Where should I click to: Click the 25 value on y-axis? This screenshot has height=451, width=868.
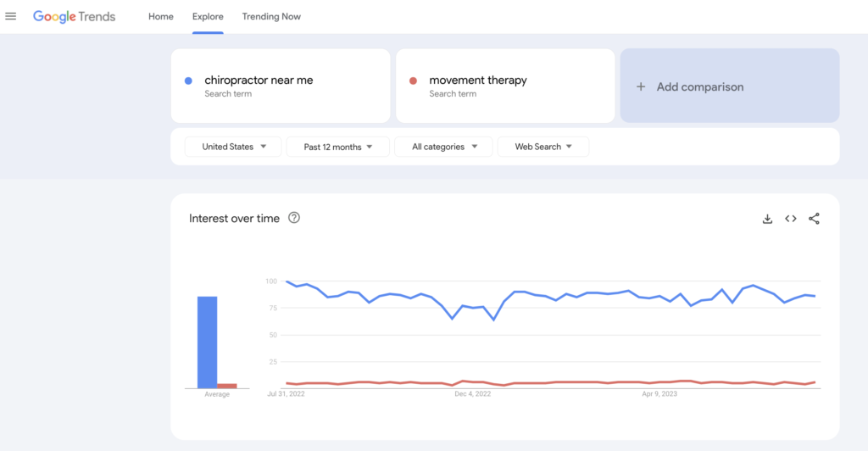pos(272,362)
